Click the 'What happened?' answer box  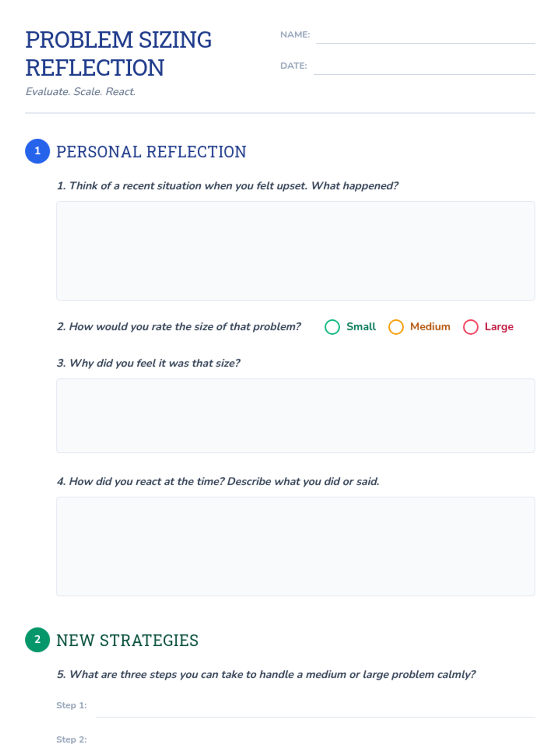click(x=295, y=251)
